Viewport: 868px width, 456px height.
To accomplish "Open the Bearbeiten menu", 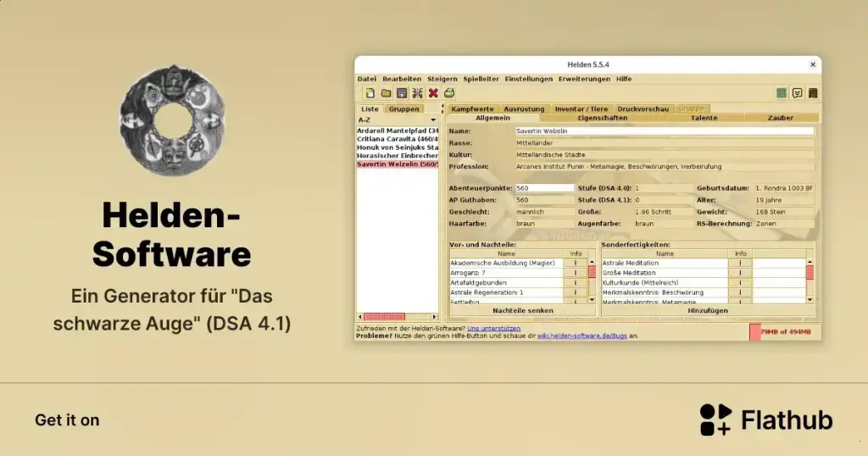I will [402, 79].
